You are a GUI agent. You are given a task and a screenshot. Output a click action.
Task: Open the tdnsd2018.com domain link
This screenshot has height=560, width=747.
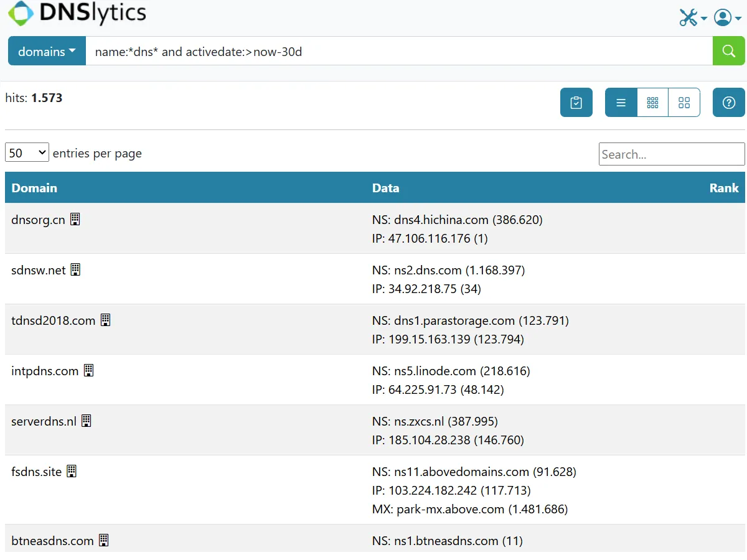click(54, 320)
